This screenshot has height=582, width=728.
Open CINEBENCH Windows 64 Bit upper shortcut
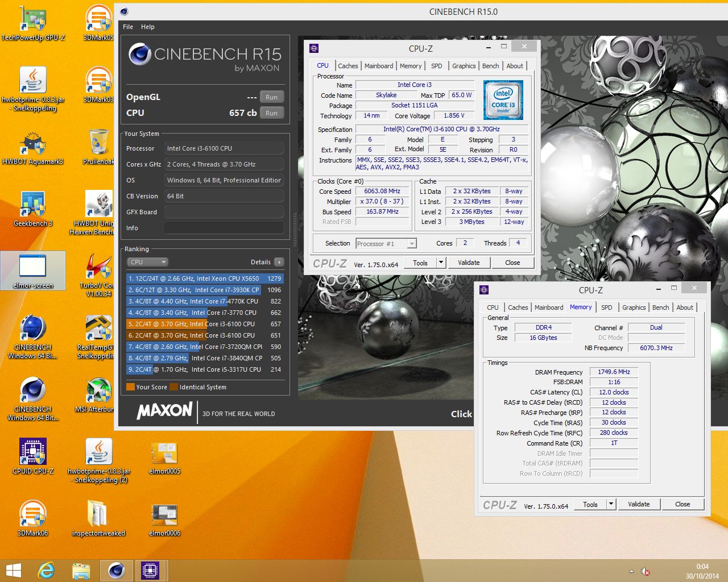point(33,337)
